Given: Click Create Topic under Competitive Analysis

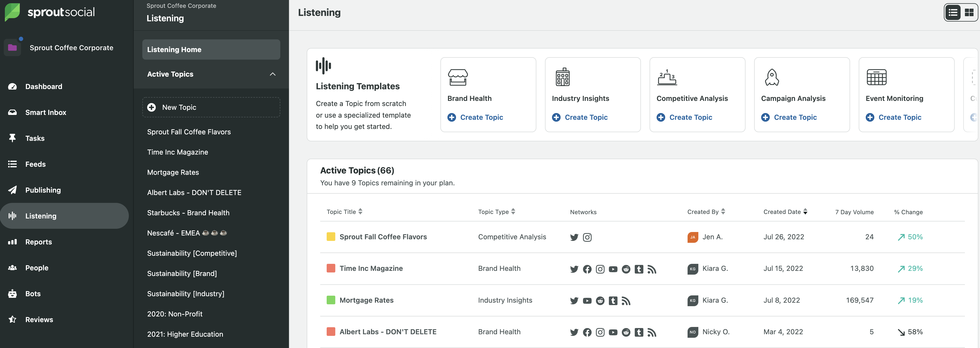Looking at the screenshot, I should (684, 117).
